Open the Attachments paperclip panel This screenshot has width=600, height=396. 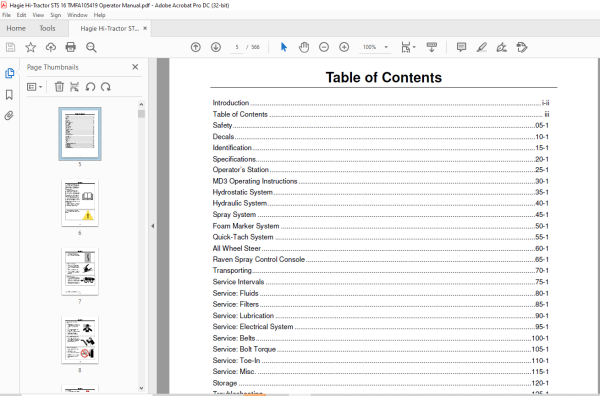coord(9,116)
